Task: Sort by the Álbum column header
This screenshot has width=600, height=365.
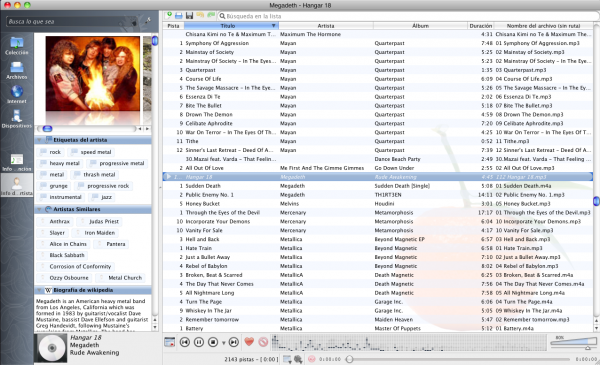Action: [420, 26]
